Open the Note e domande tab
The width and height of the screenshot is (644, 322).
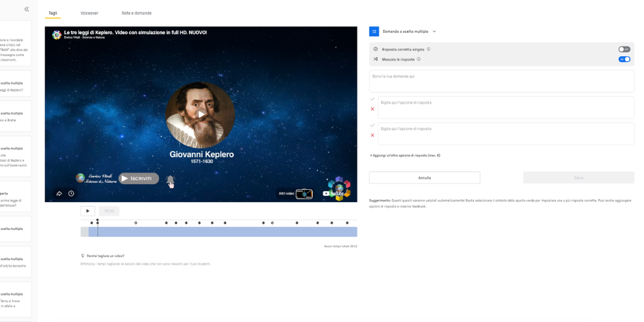tap(137, 13)
